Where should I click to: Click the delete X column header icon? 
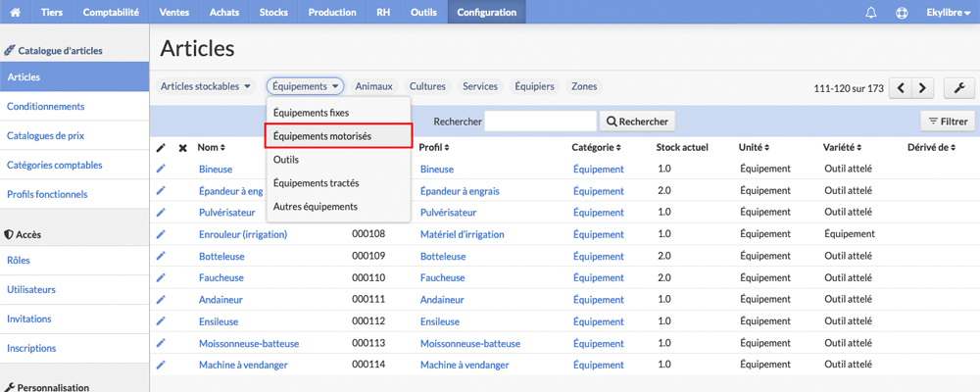click(x=182, y=148)
